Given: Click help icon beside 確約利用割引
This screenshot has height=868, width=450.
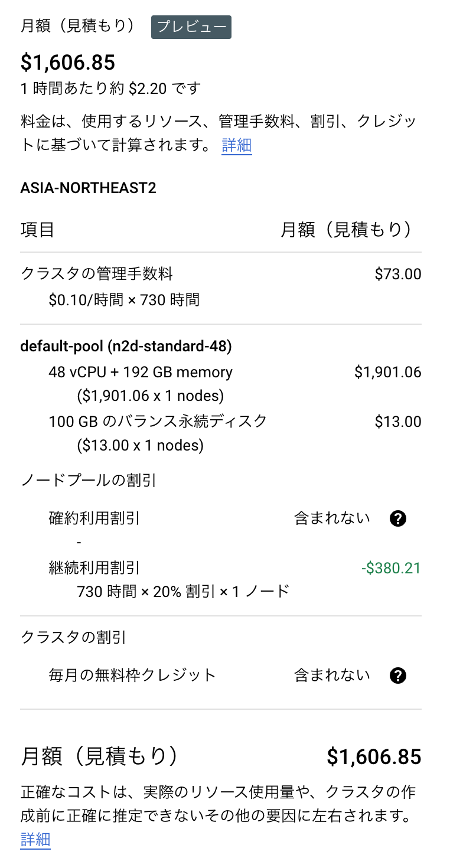Looking at the screenshot, I should pyautogui.click(x=399, y=519).
